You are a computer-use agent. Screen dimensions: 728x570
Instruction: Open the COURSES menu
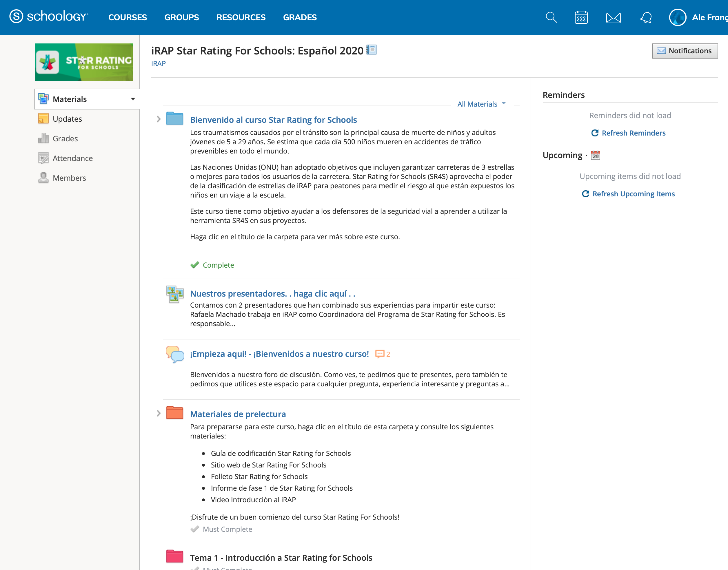[x=128, y=17]
